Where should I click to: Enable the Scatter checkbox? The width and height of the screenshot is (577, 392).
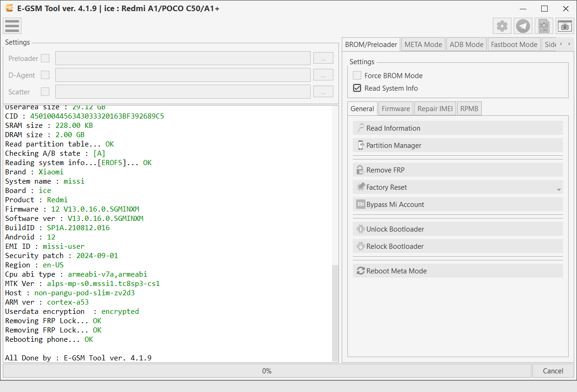(x=45, y=92)
